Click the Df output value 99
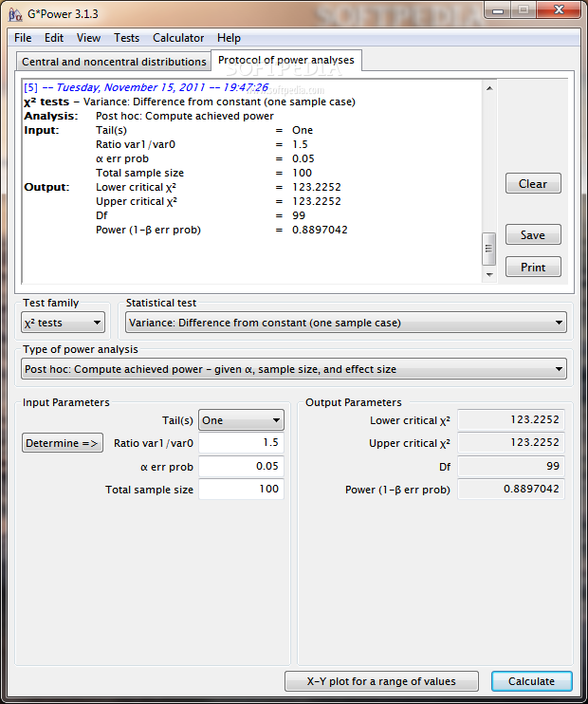The image size is (588, 704). 511,466
